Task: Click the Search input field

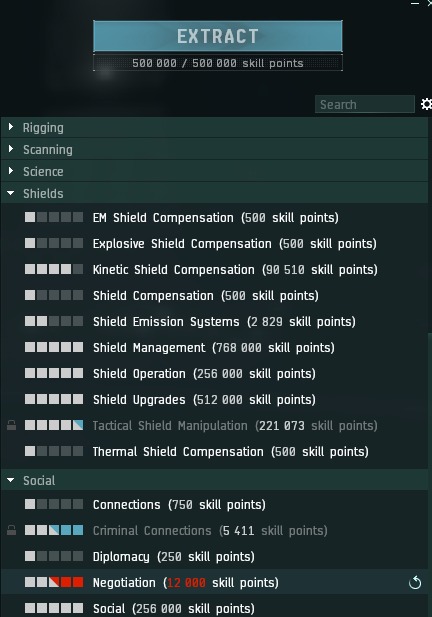Action: (365, 104)
